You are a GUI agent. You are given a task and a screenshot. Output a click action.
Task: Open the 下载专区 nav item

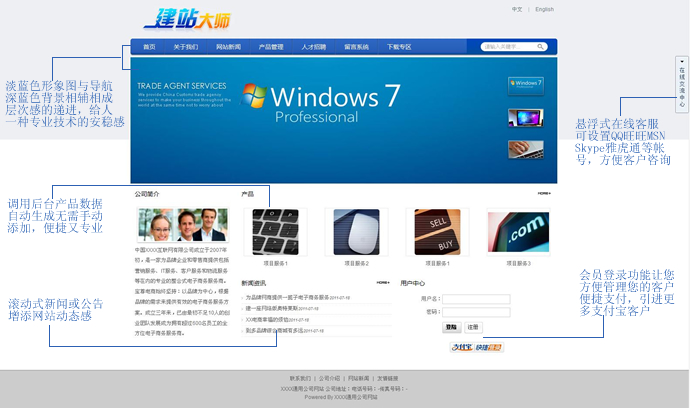click(399, 47)
